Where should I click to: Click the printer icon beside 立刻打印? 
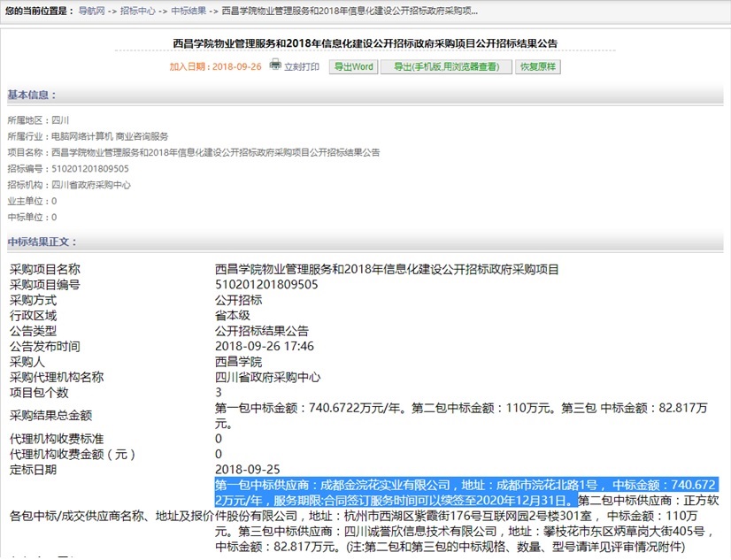(275, 65)
